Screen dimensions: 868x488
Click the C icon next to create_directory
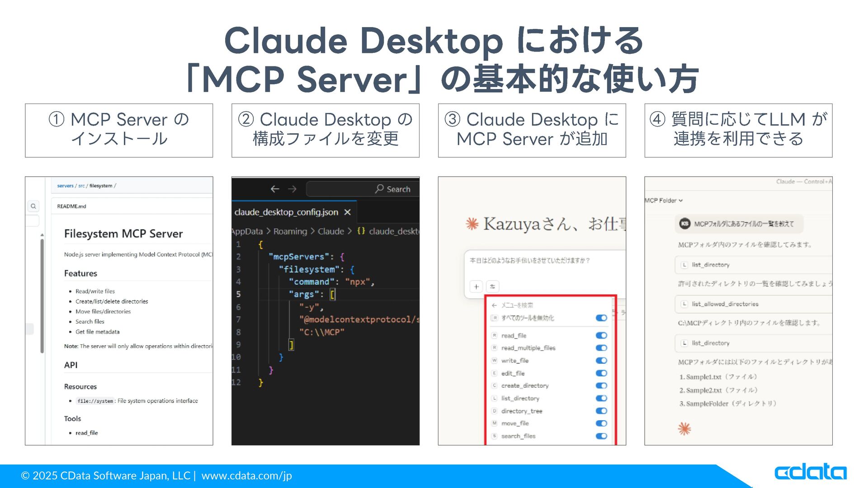coord(495,385)
